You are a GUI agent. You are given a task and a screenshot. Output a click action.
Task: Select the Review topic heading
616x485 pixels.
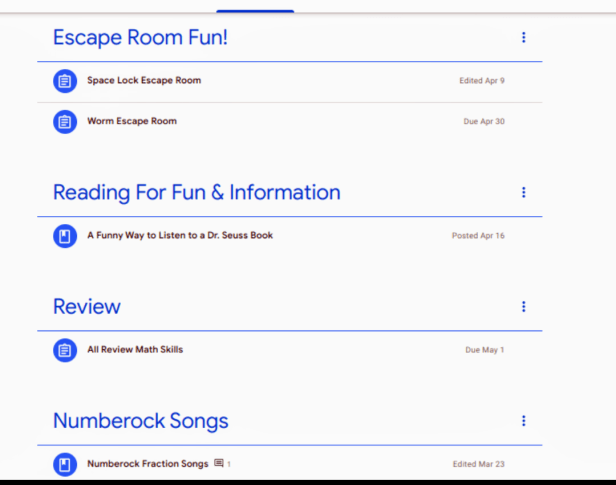(87, 307)
